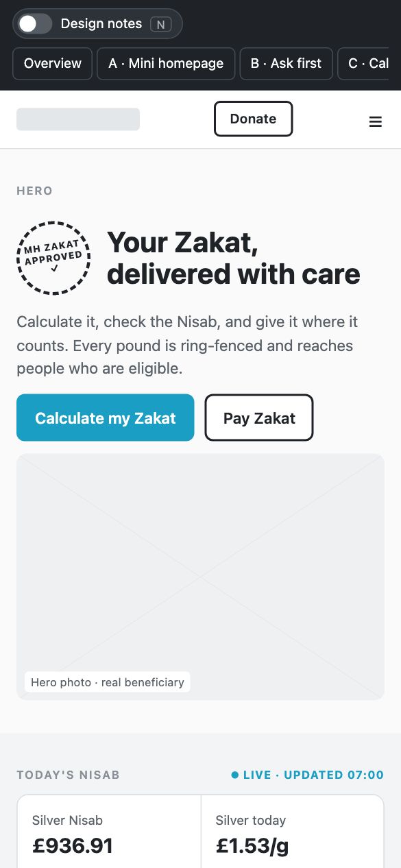Click the hero photo placeholder image
This screenshot has height=868, width=401.
pyautogui.click(x=200, y=577)
